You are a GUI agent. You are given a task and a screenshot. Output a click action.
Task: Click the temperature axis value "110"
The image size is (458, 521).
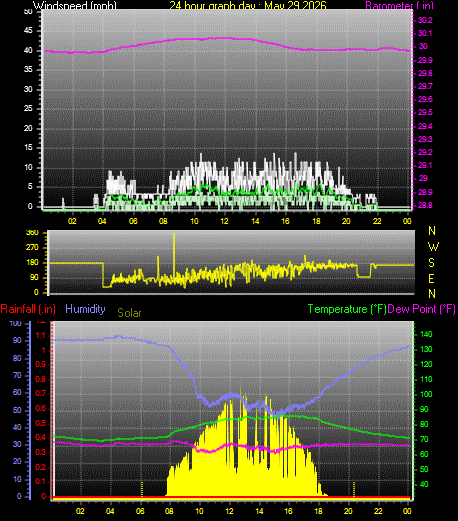point(426,379)
